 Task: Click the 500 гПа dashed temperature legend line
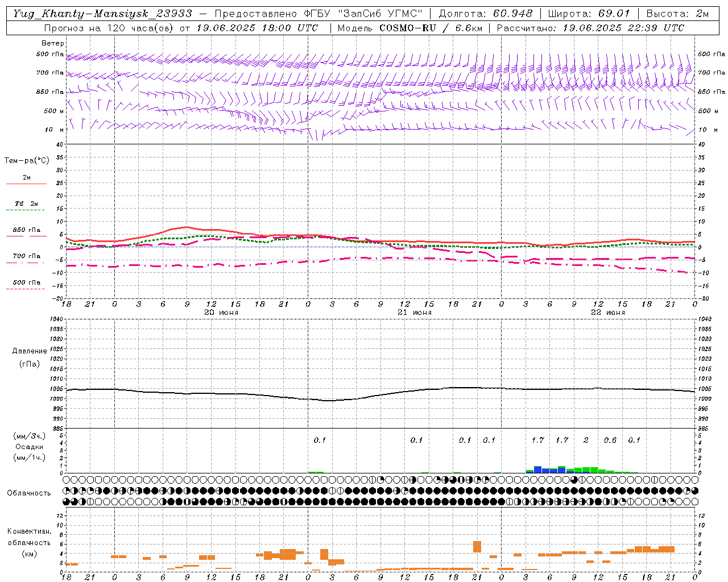[x=26, y=289]
